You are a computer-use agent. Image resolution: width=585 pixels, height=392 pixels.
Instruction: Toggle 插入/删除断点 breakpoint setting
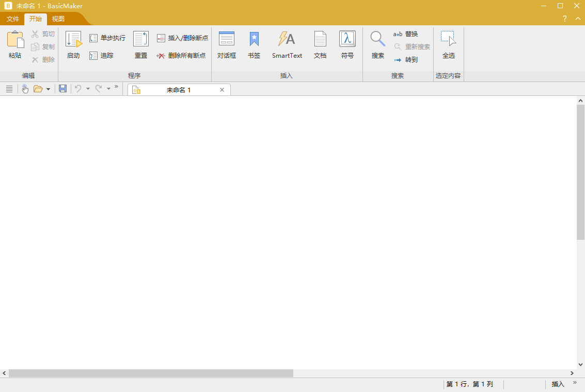[x=161, y=37]
